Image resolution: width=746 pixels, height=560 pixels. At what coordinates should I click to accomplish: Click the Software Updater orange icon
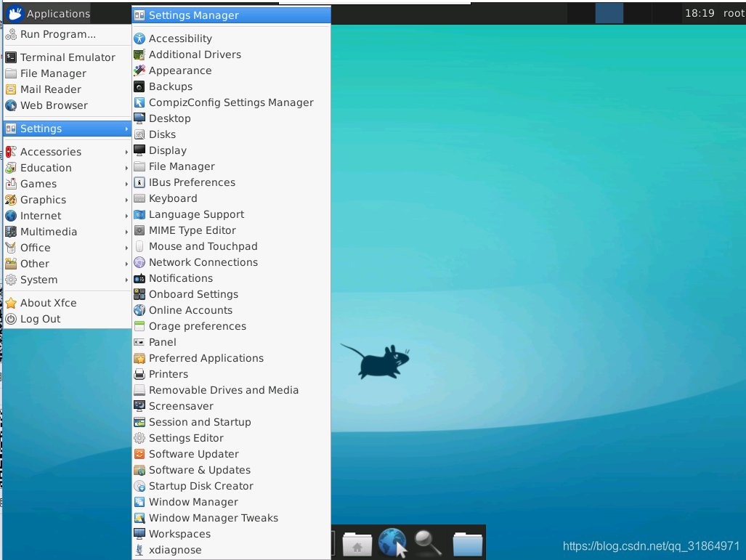click(139, 454)
